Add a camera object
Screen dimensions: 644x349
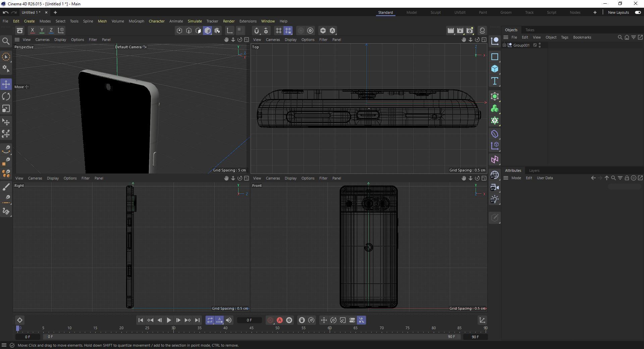tap(494, 187)
